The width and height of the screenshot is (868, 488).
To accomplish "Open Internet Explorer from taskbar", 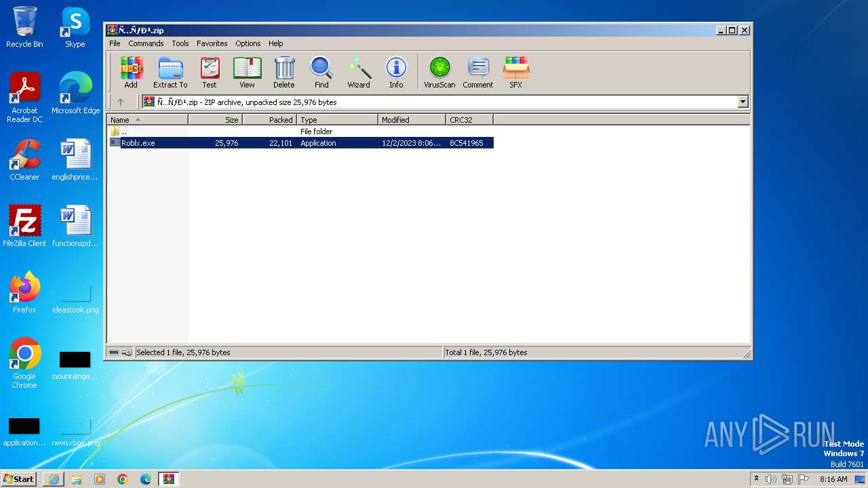I will click(54, 479).
